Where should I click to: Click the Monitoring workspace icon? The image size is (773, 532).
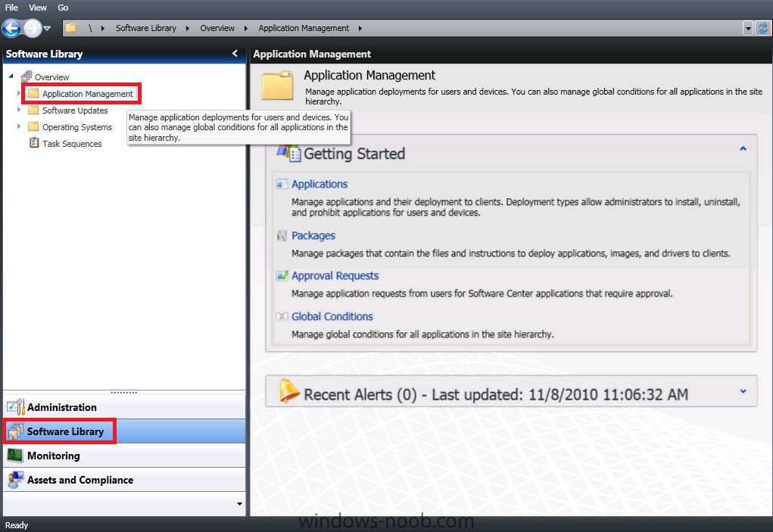click(x=15, y=455)
